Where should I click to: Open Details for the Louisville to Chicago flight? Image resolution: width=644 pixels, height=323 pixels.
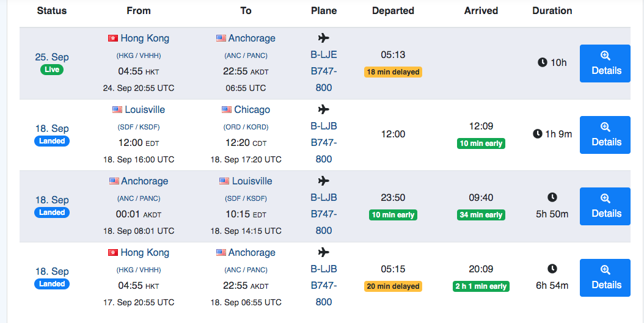click(x=605, y=135)
